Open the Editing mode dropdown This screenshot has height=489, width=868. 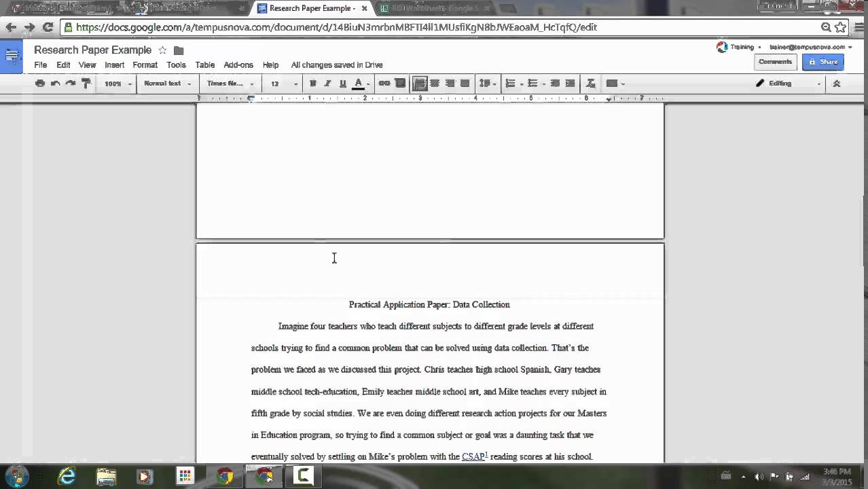788,84
